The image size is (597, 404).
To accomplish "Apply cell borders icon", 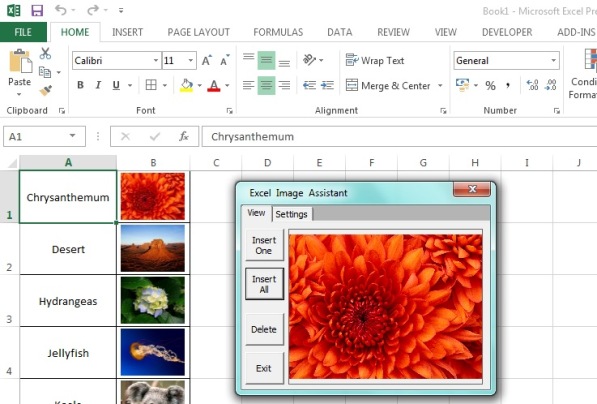I will (x=151, y=85).
